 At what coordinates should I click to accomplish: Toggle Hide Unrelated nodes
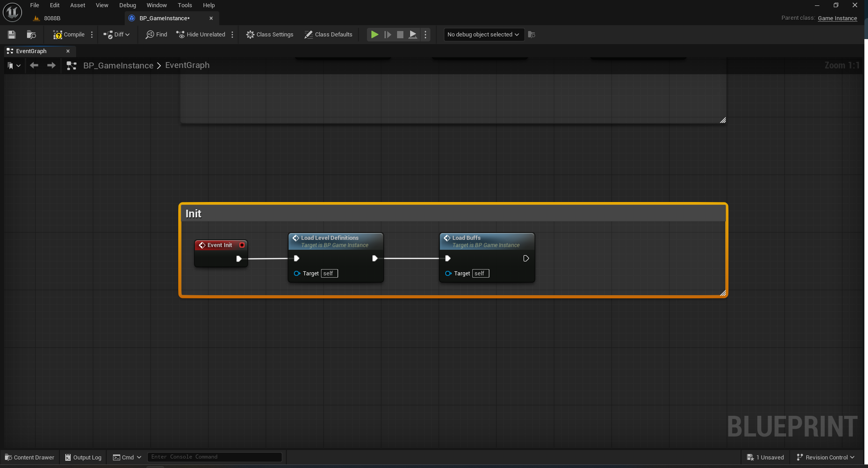201,35
